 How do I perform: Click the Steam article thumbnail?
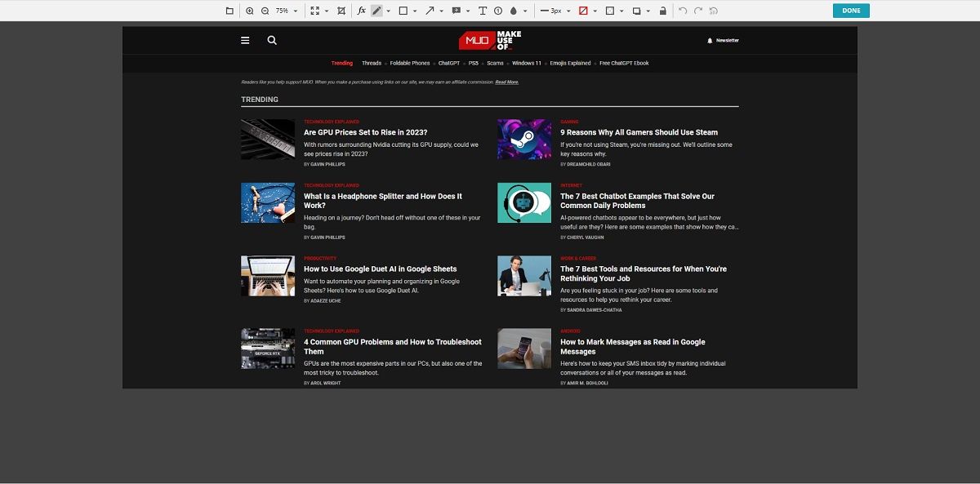point(524,139)
